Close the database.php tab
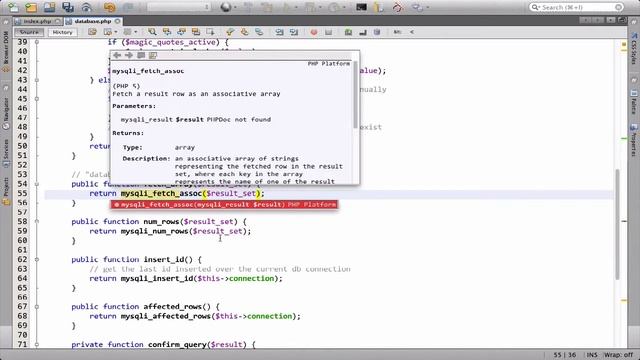The width and height of the screenshot is (640, 360). (118, 21)
